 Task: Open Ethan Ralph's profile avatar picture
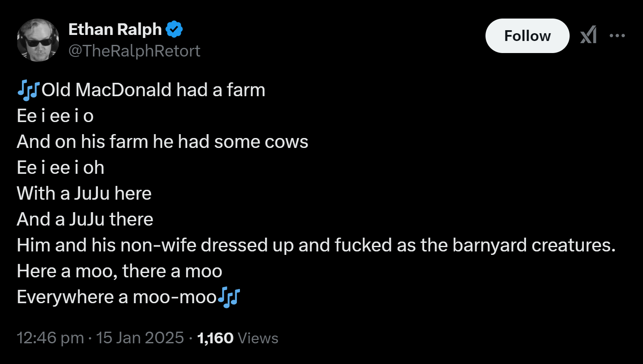pos(38,40)
